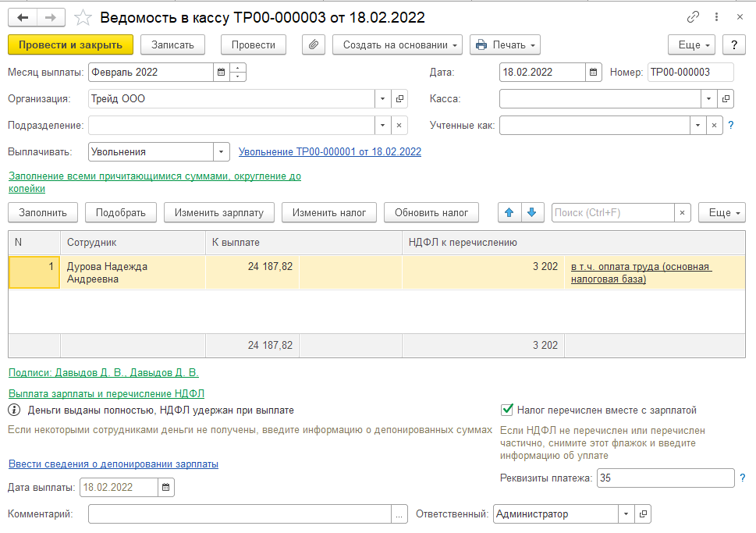Open attached files via paperclip icon
Screen dimensions: 756x533
point(314,44)
